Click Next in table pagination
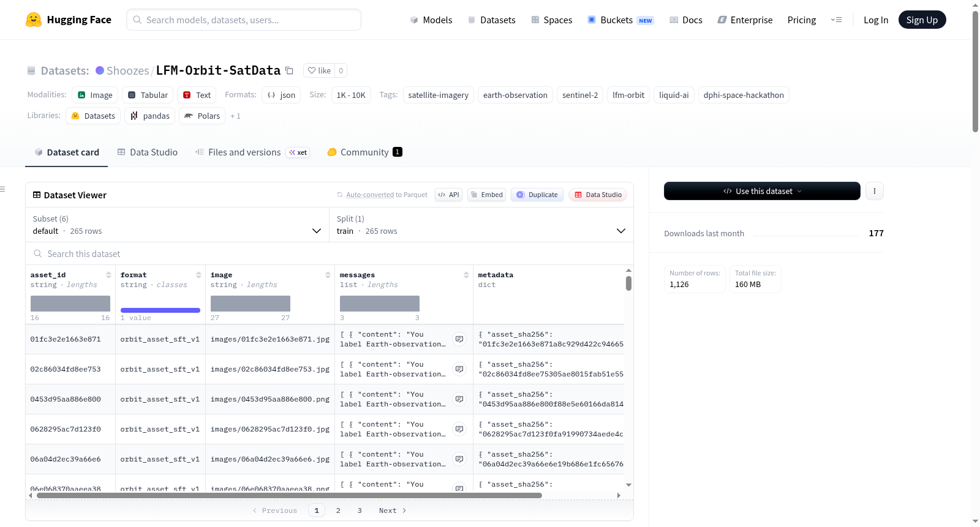This screenshot has height=527, width=980. pos(393,510)
